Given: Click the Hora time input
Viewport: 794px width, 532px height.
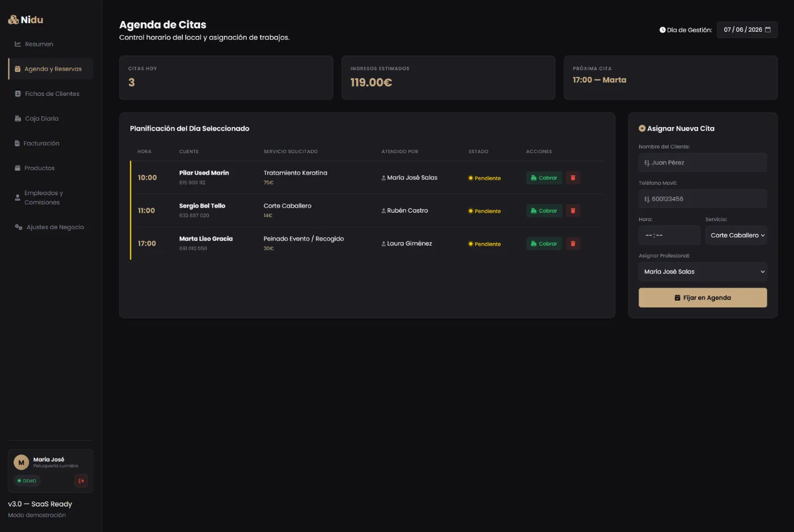Looking at the screenshot, I should click(669, 235).
